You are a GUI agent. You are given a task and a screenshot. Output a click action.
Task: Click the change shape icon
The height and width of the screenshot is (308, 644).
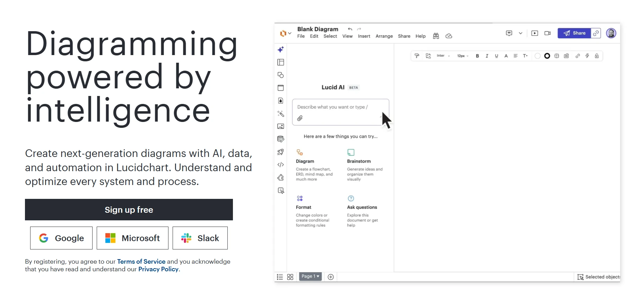coord(428,56)
